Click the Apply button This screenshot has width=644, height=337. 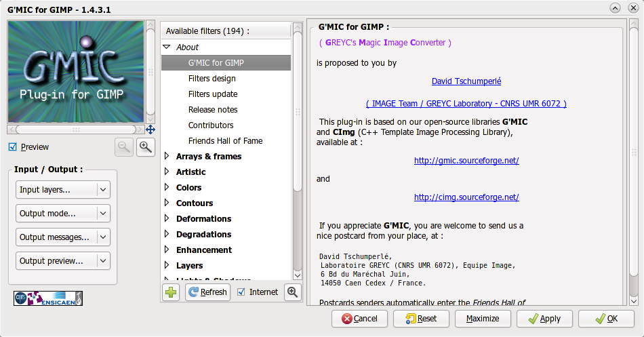tap(544, 319)
